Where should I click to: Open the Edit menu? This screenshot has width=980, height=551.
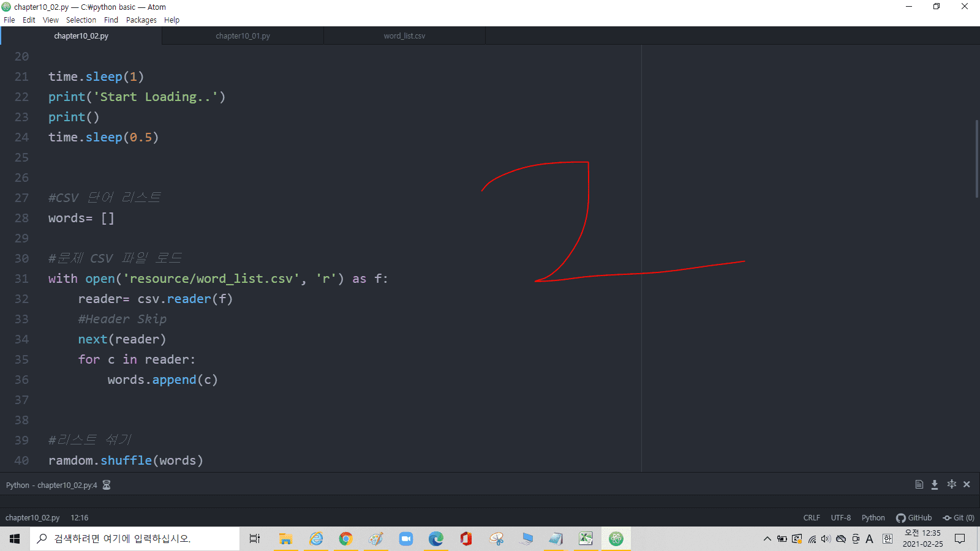click(29, 20)
